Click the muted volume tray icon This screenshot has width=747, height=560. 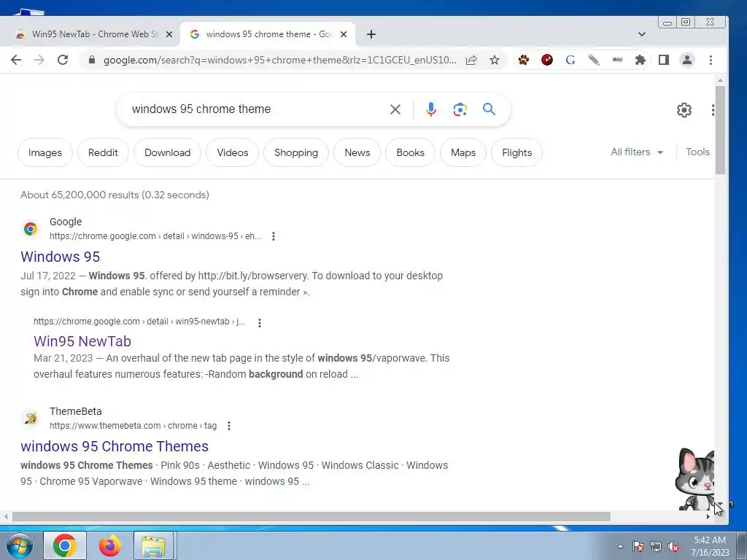673,547
